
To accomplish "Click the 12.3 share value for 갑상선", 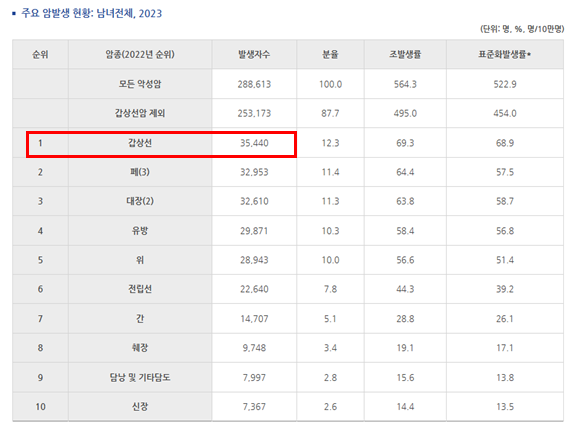I will 330,143.
